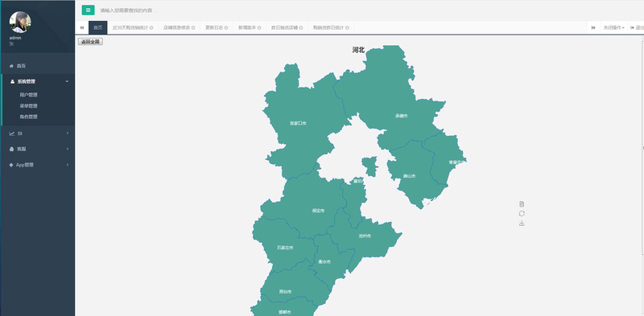Switch to the 首页 tab

(x=97, y=28)
